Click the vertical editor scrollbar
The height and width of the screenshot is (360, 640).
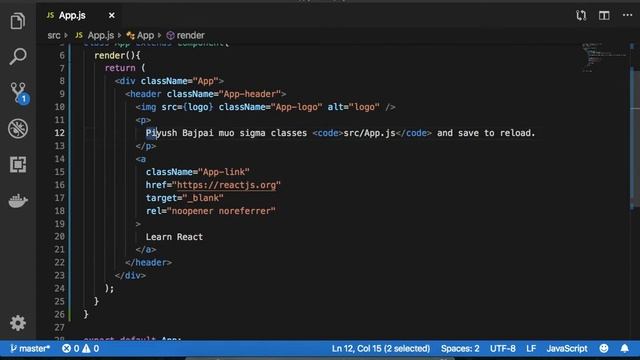635,139
